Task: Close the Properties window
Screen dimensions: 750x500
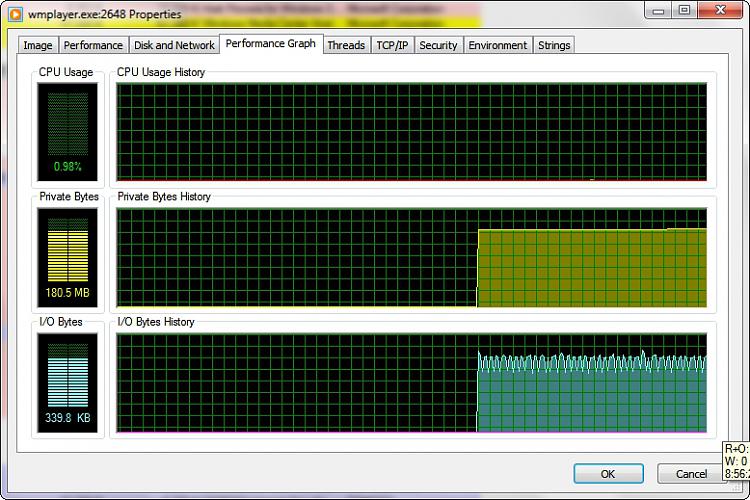Action: (x=720, y=10)
